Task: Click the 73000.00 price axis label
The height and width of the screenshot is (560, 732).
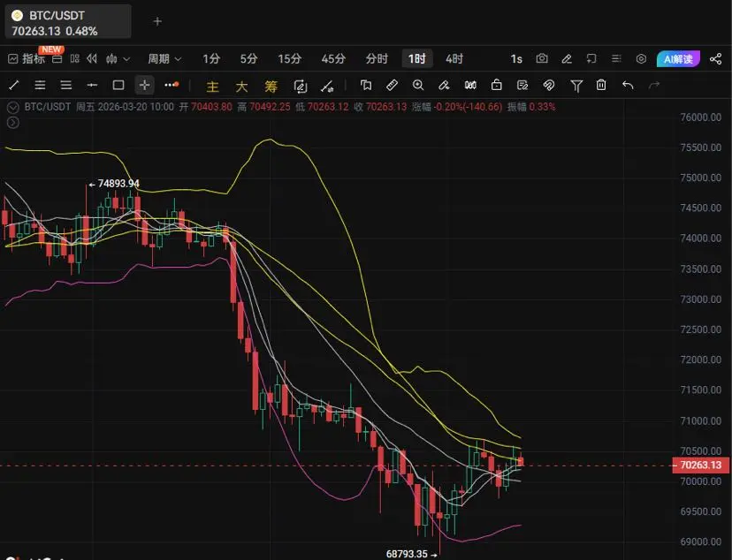Action: point(701,299)
